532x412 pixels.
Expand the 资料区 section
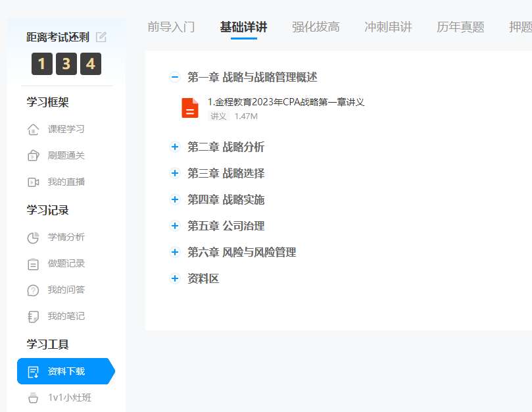point(175,278)
